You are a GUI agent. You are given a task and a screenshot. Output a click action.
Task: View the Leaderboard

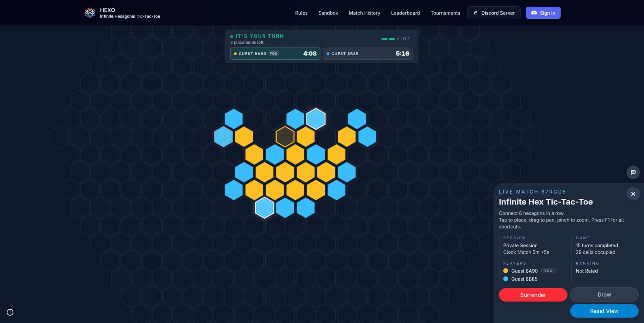tap(405, 13)
